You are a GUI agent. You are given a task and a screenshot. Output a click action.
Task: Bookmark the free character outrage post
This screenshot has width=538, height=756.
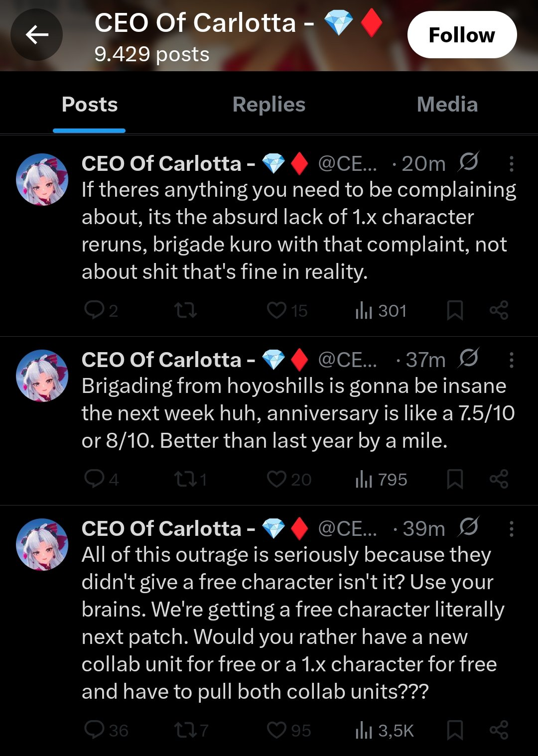(455, 730)
